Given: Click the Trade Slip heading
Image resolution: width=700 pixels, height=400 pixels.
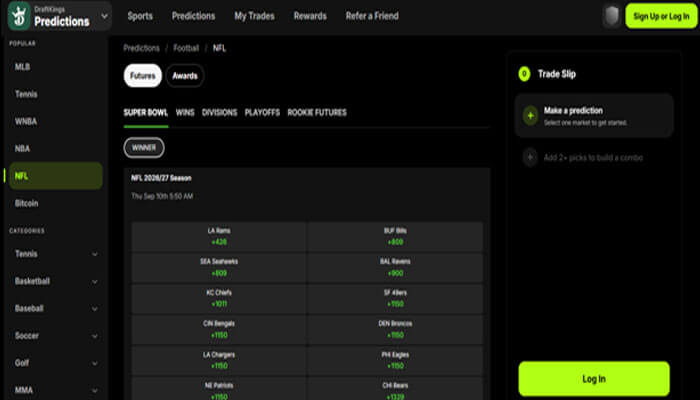Looking at the screenshot, I should 557,74.
